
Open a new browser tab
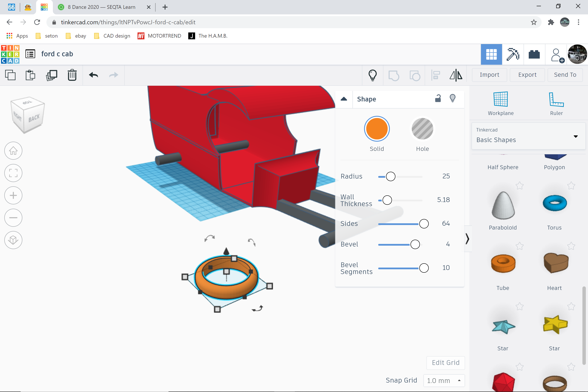coord(165,7)
